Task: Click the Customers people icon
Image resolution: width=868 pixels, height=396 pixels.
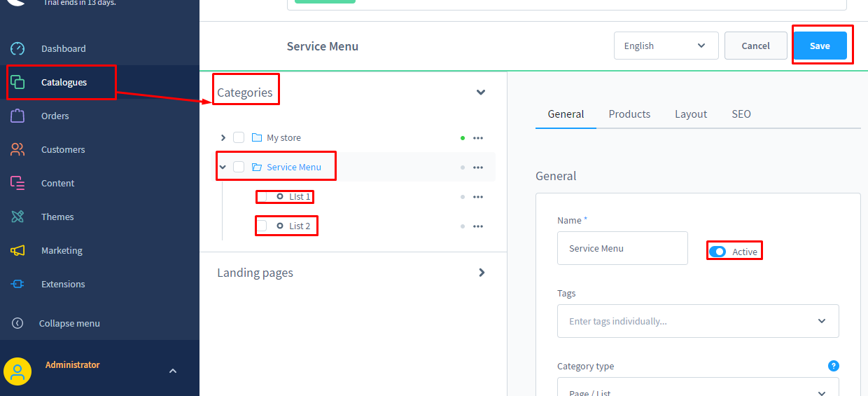Action: point(17,149)
